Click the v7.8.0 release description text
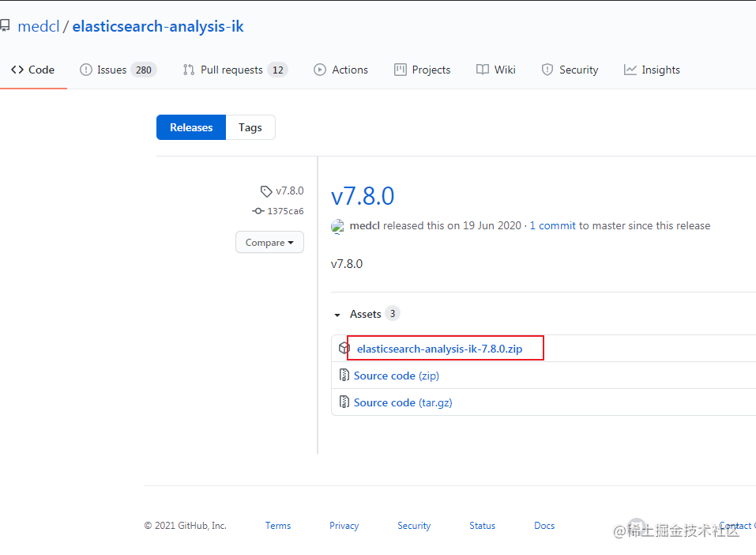 pos(347,264)
